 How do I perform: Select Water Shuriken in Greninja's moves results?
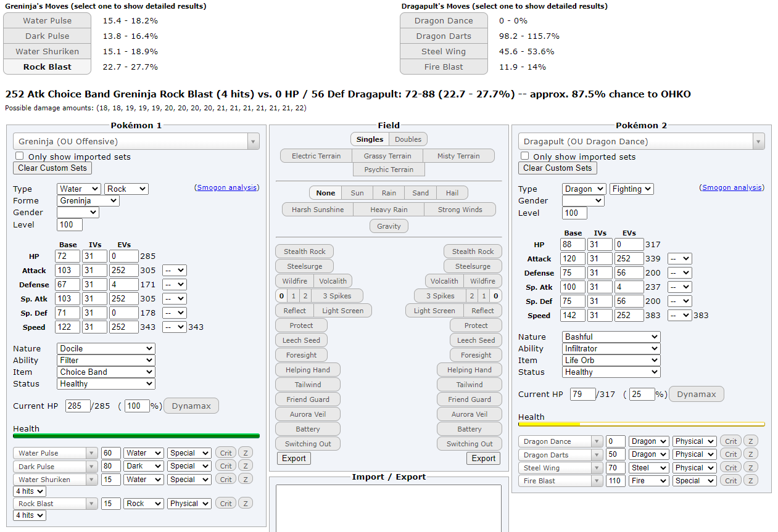point(48,51)
